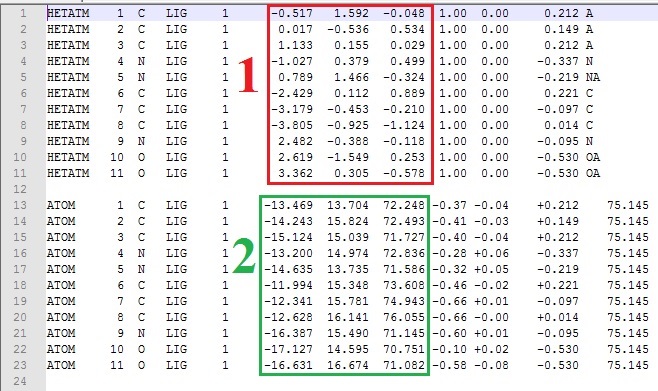Select the coordinate -14.635
The width and height of the screenshot is (658, 391).
point(289,269)
